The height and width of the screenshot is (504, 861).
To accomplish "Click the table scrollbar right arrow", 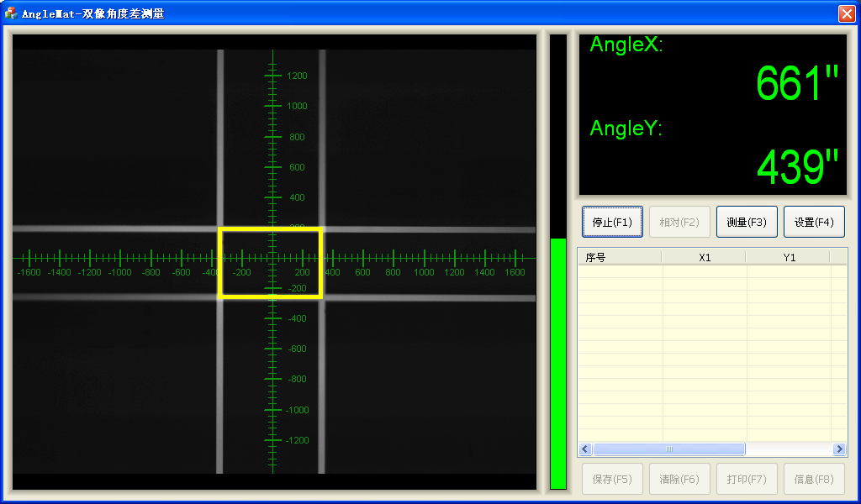I will [839, 449].
